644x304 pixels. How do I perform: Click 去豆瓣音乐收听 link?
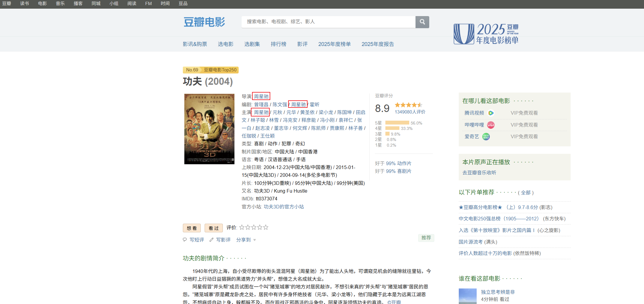tap(479, 173)
